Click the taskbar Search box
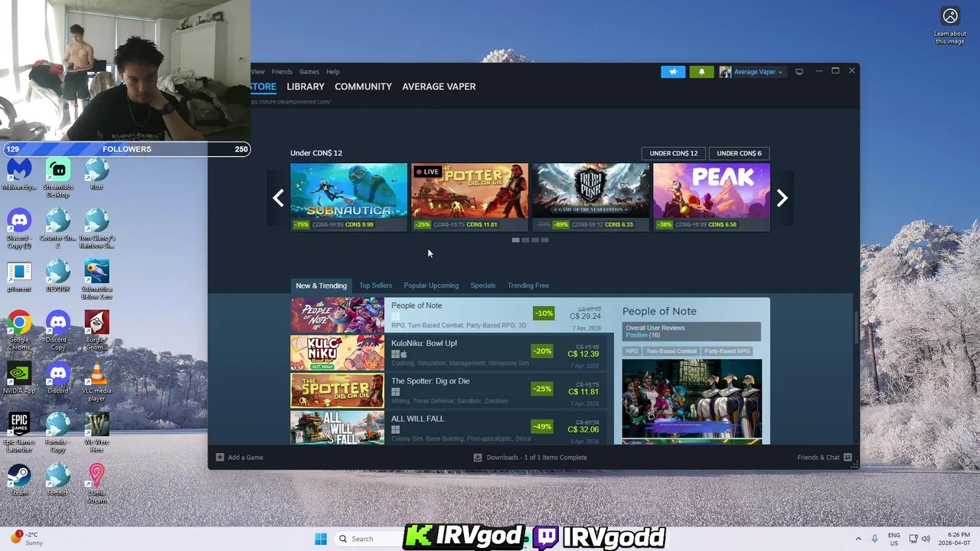Image resolution: width=980 pixels, height=551 pixels. point(367,539)
